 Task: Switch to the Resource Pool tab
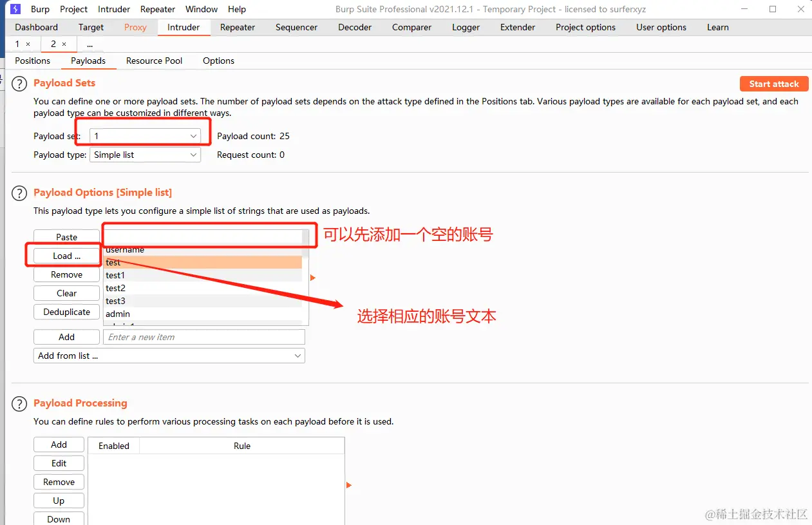coord(154,61)
